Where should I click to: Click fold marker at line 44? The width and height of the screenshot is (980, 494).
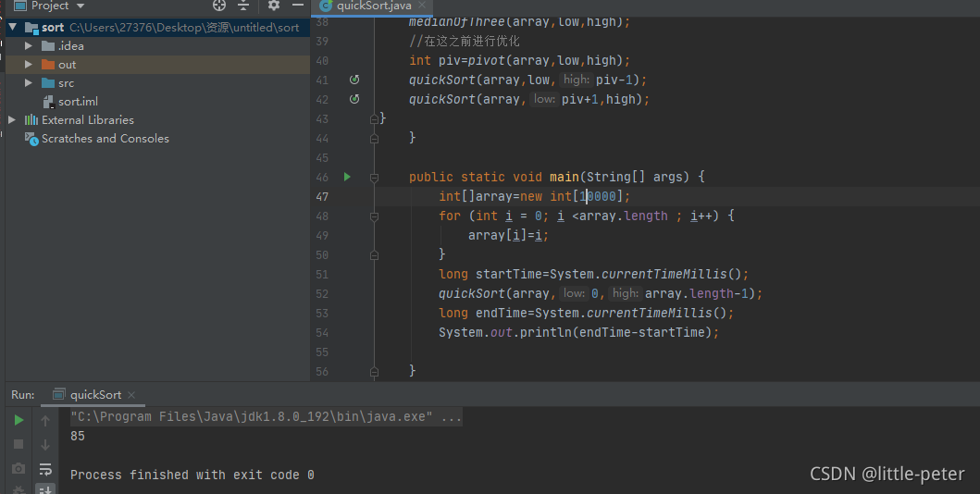(x=374, y=138)
